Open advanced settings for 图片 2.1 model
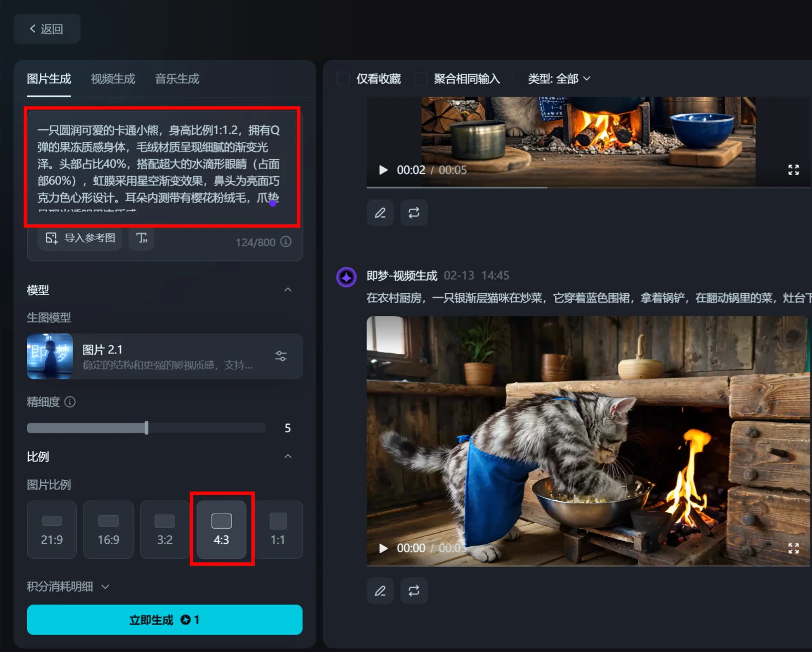This screenshot has height=652, width=812. click(280, 356)
